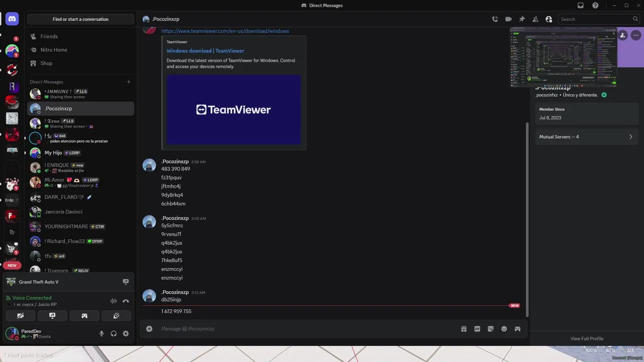
Task: Start a voice call with .Pocozinxzp
Action: (x=495, y=19)
